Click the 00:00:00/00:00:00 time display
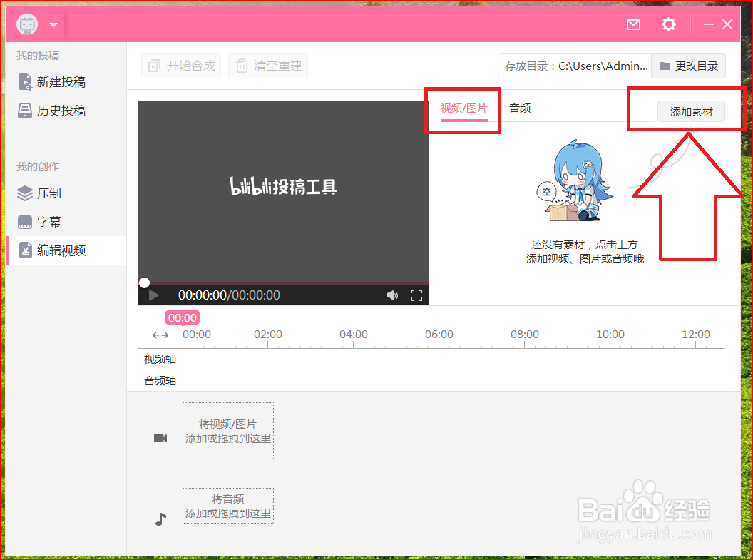Viewport: 753px width, 560px height. [229, 295]
